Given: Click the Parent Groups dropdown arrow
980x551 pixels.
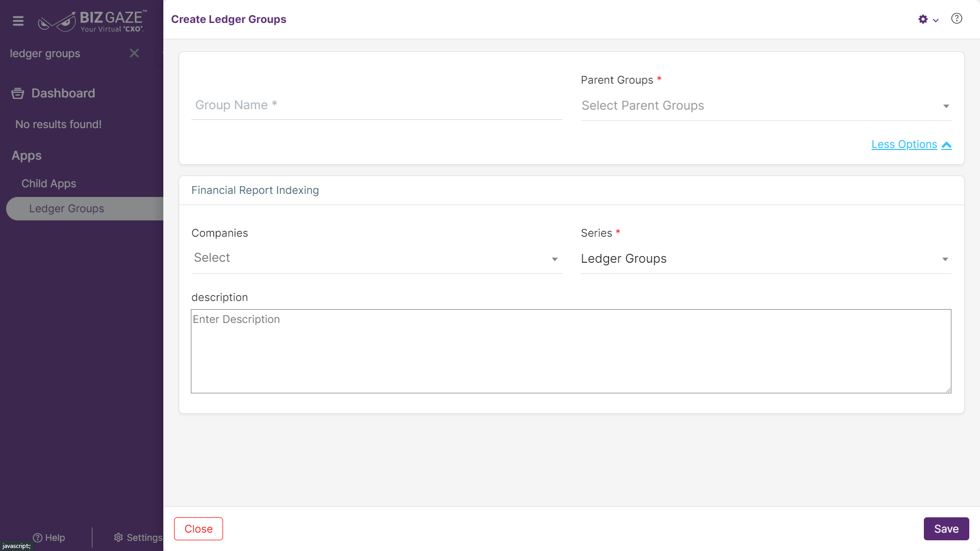Looking at the screenshot, I should point(946,106).
